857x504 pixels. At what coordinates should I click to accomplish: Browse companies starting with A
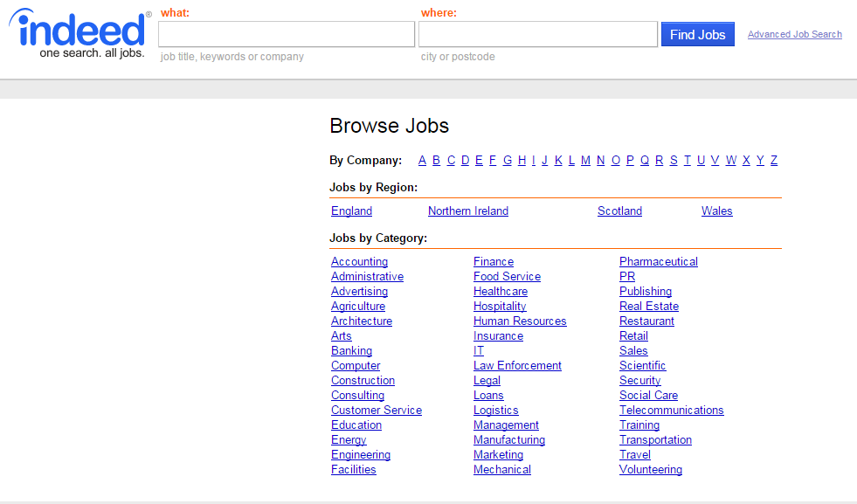(x=422, y=160)
